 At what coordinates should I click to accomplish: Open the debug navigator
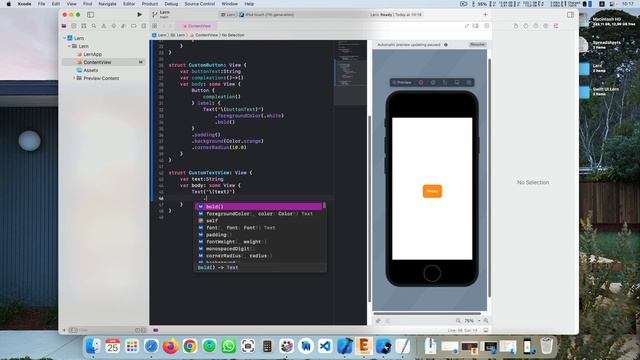[123, 26]
